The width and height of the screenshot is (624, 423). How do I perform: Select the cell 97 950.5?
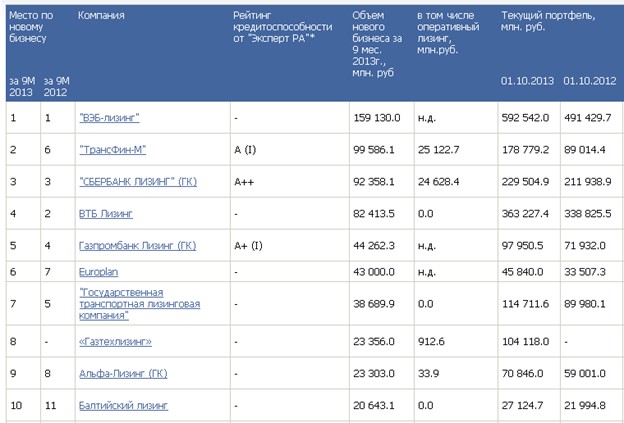[523, 246]
